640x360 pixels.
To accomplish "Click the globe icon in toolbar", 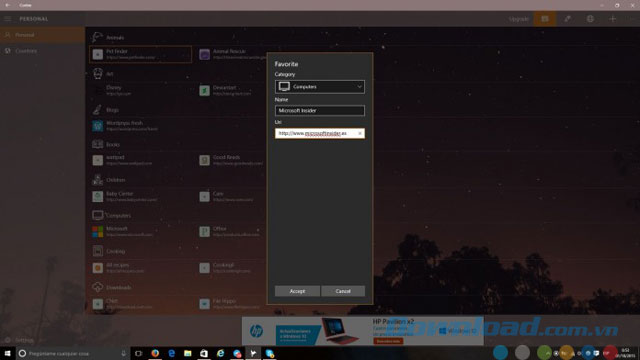I will [x=590, y=19].
